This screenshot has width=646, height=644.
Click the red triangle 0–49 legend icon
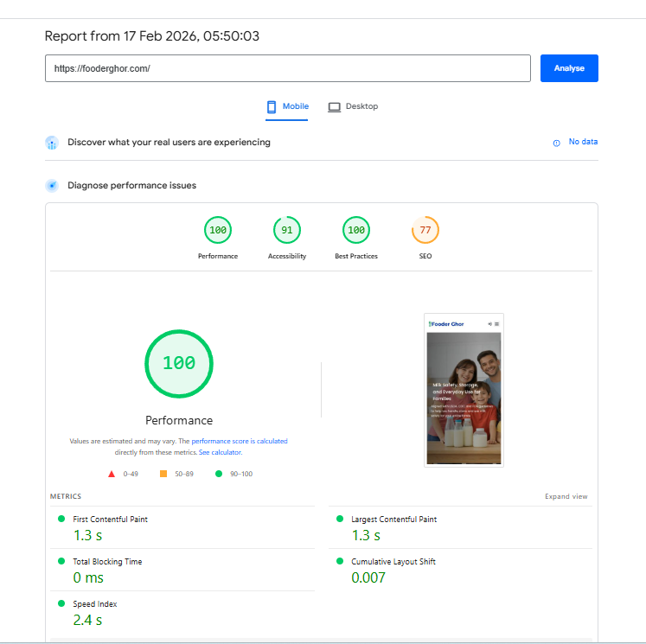[112, 474]
